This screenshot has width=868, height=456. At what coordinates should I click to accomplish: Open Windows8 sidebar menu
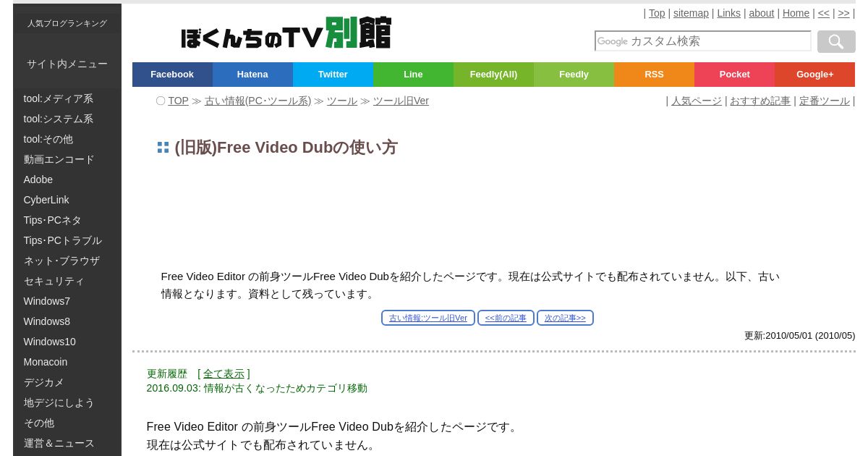click(x=67, y=321)
